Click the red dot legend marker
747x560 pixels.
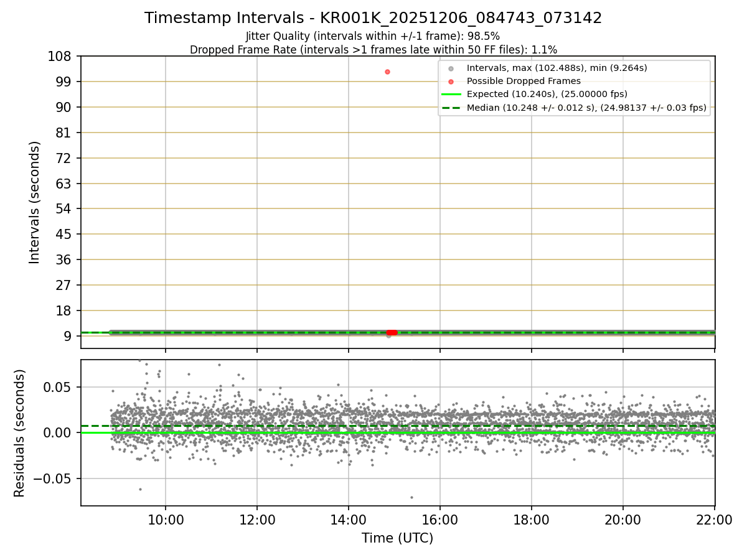tap(451, 82)
